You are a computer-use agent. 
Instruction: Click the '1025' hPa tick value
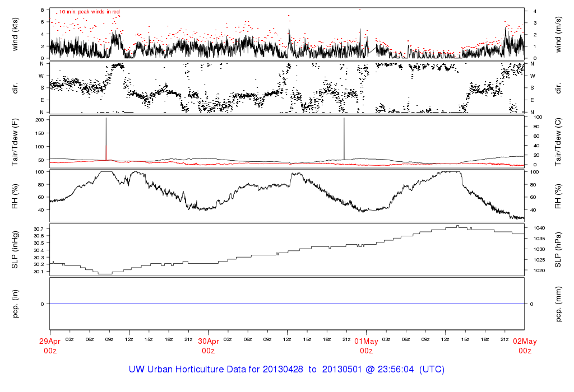[x=539, y=260]
